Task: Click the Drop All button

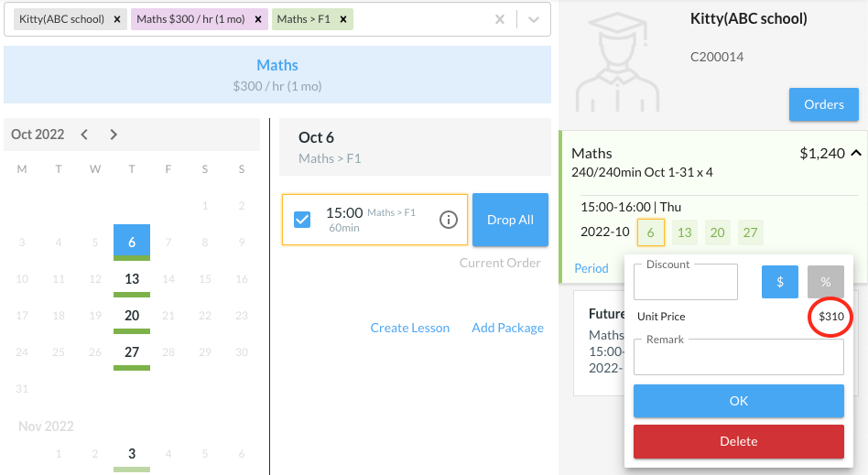Action: pyautogui.click(x=510, y=220)
